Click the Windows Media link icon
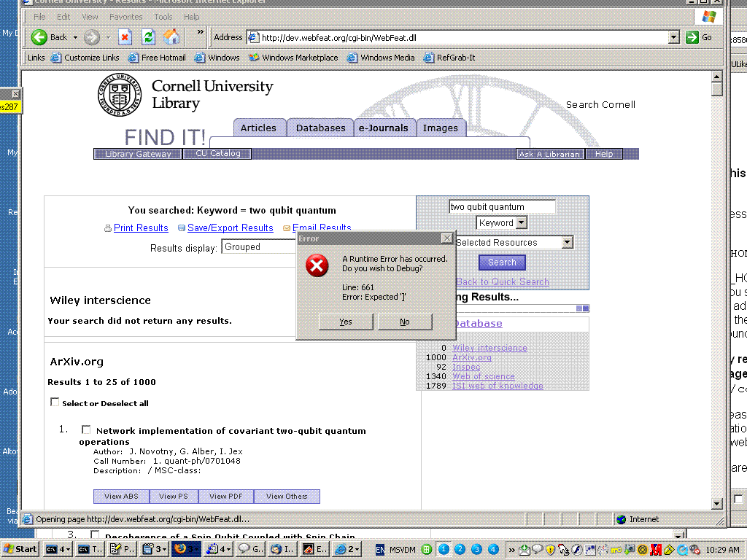Screen dimensions: 747x560 click(x=352, y=58)
